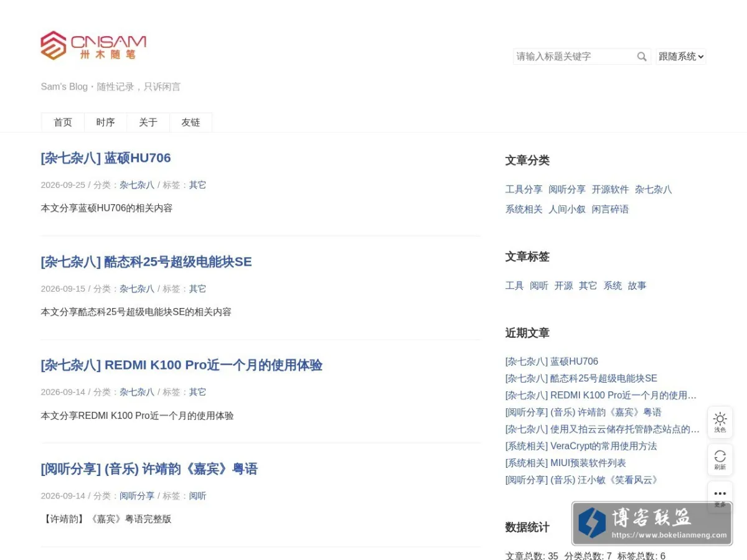Click the summary 【许靖韵】《嘉宾》粤语完整版

[106, 519]
